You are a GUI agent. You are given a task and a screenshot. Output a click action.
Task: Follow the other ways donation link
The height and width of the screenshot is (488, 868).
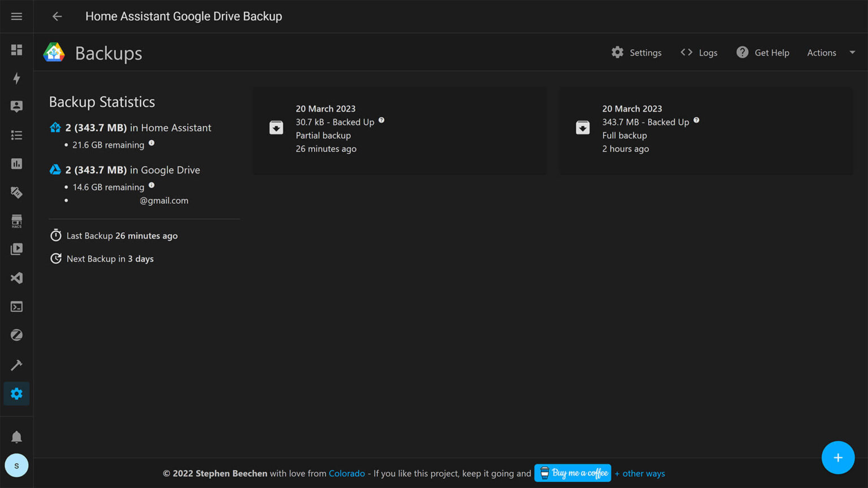(x=640, y=473)
